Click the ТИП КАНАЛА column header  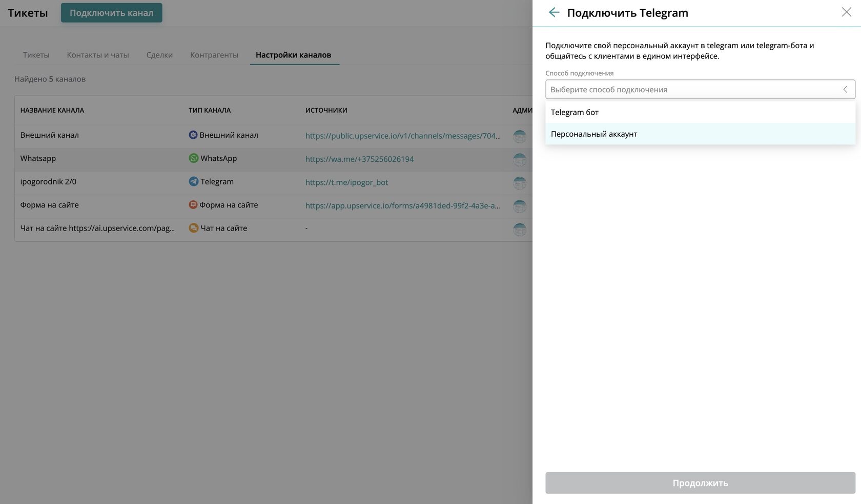click(210, 110)
